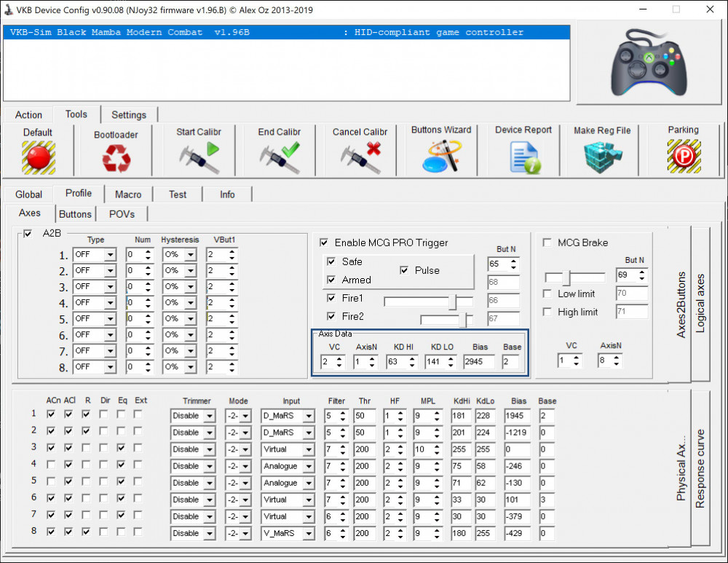Click the Parking icon
This screenshot has width=728, height=563.
click(x=683, y=157)
